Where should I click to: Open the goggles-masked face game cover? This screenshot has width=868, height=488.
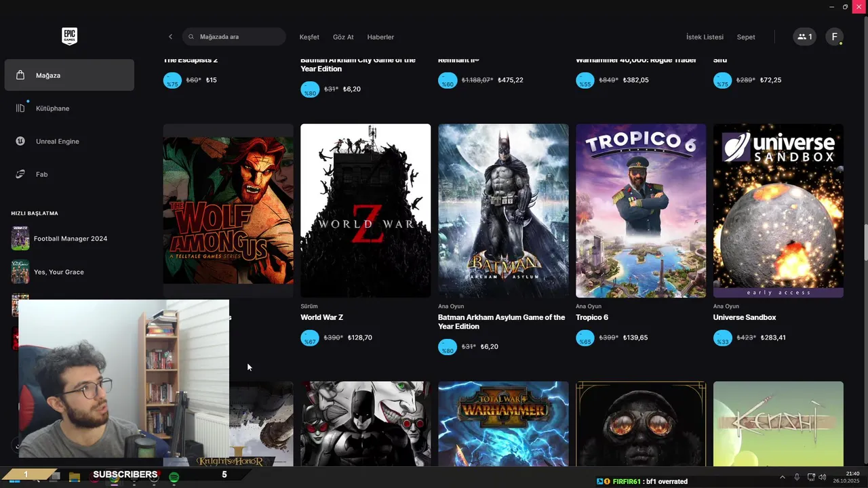point(641,424)
